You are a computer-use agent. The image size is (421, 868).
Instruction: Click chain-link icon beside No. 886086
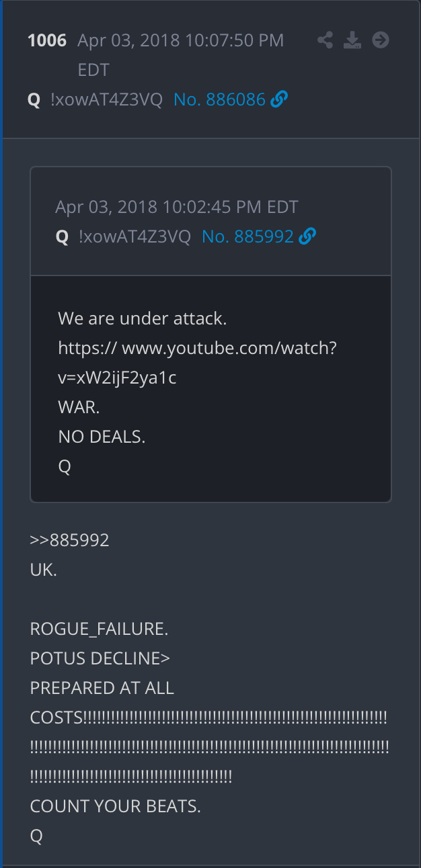[279, 99]
